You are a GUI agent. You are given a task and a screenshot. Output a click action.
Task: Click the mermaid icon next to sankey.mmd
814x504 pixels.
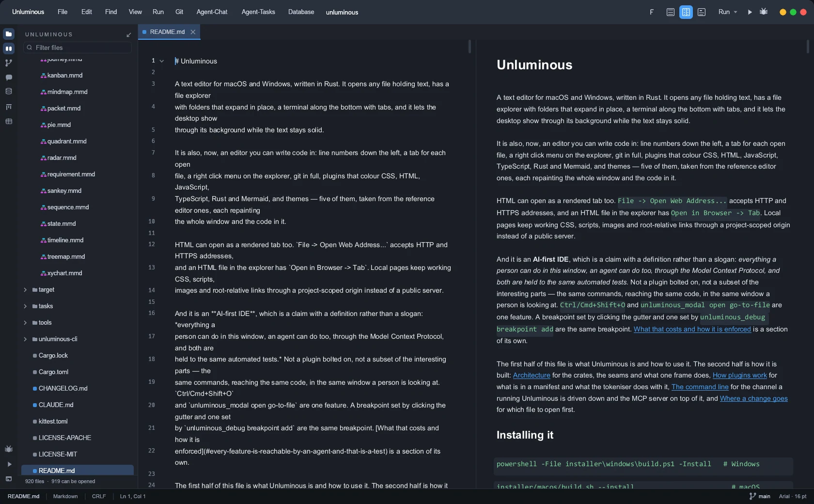tap(44, 191)
